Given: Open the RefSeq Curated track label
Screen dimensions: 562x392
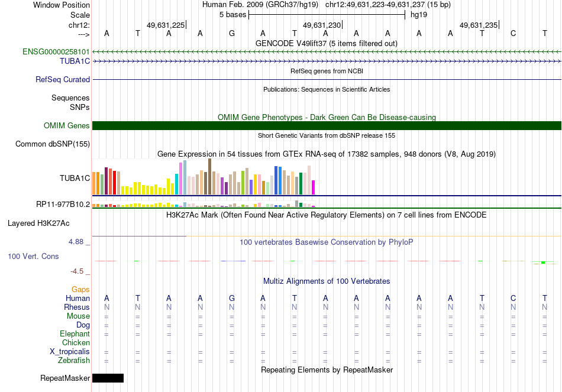Looking at the screenshot, I should (63, 80).
